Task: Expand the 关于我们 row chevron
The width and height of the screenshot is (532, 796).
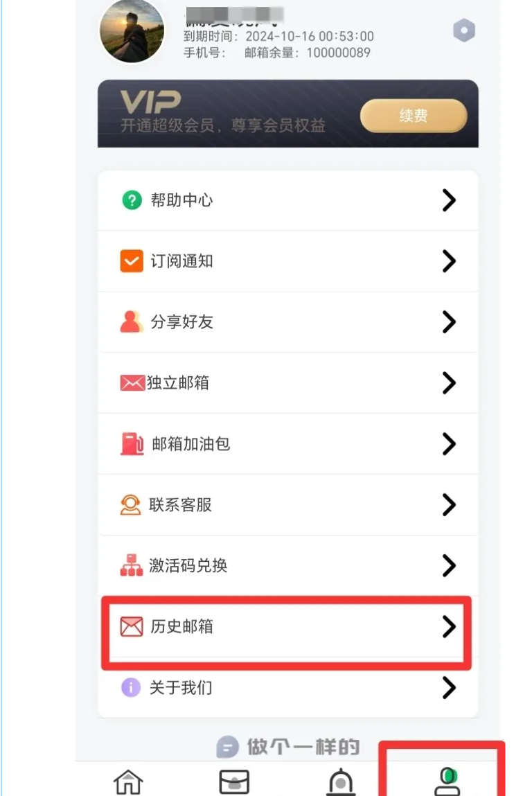Action: pos(449,687)
